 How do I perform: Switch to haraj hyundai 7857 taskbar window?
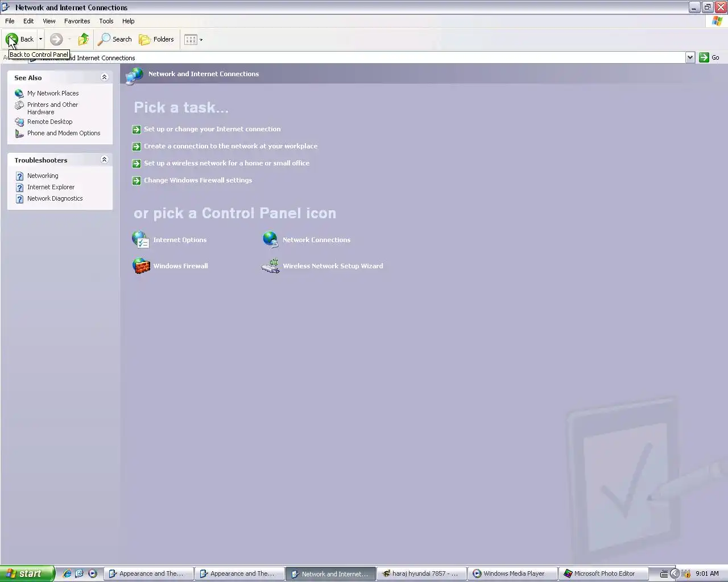click(x=421, y=573)
